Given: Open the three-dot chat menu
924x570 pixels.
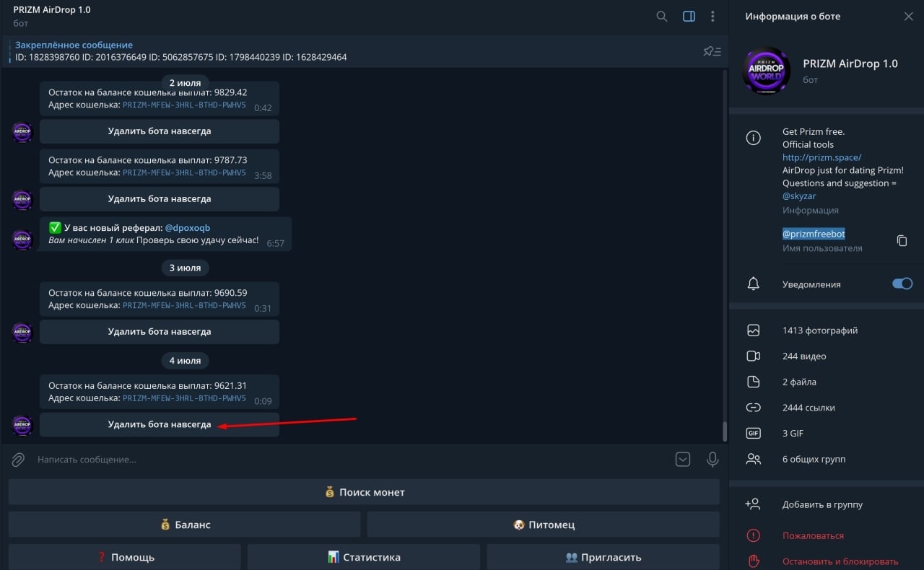Looking at the screenshot, I should coord(712,16).
